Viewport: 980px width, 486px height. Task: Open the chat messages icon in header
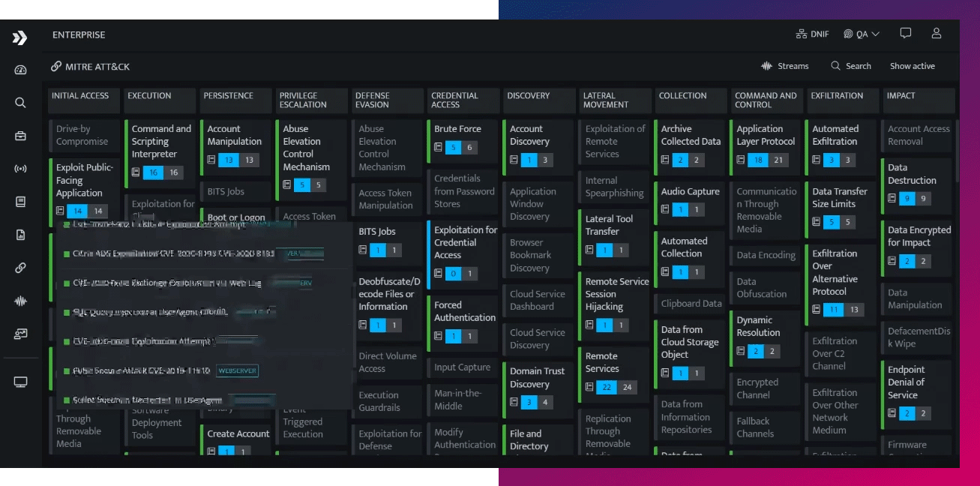[906, 34]
